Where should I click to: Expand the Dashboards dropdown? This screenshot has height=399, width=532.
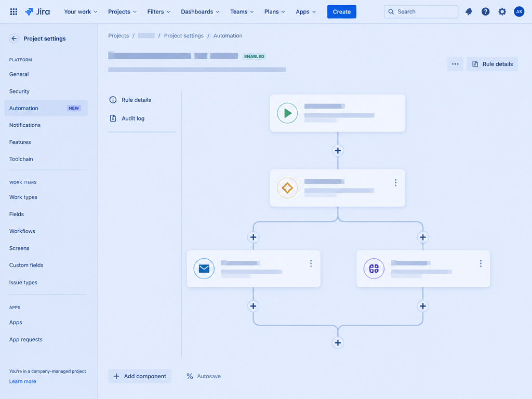[200, 12]
